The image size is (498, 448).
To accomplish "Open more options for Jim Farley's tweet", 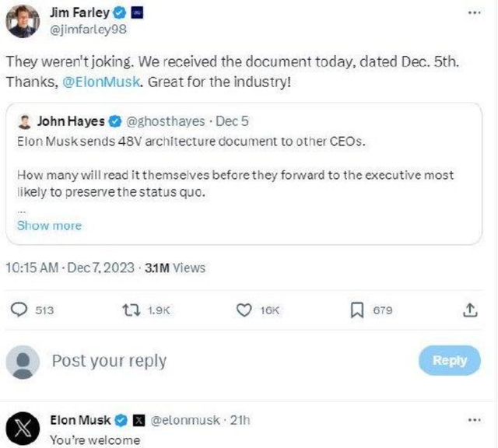I will point(475,13).
